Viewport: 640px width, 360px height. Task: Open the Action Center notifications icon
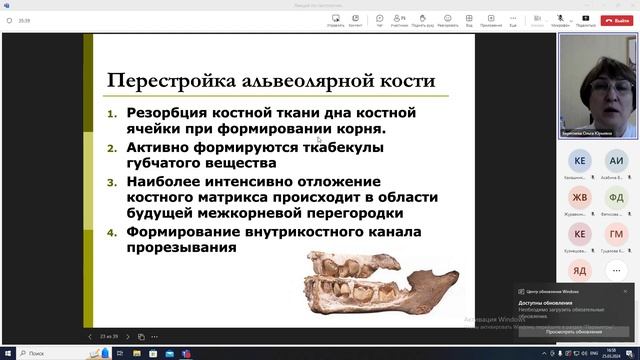point(629,353)
